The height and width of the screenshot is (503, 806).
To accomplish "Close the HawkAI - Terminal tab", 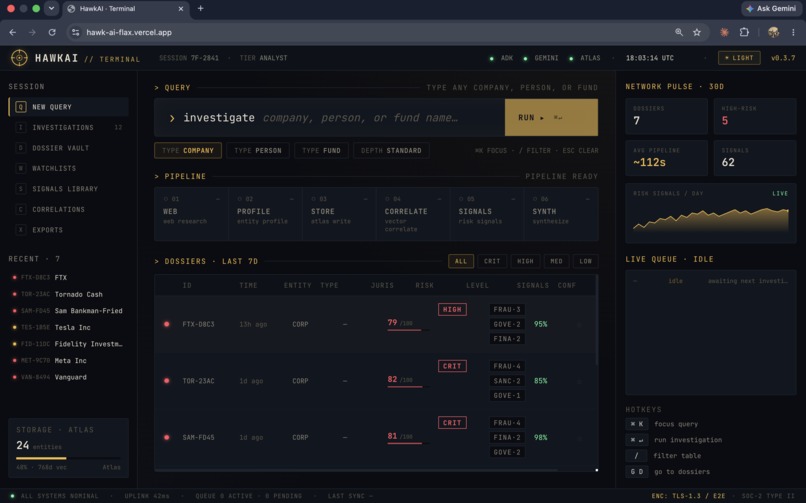I will tap(180, 9).
